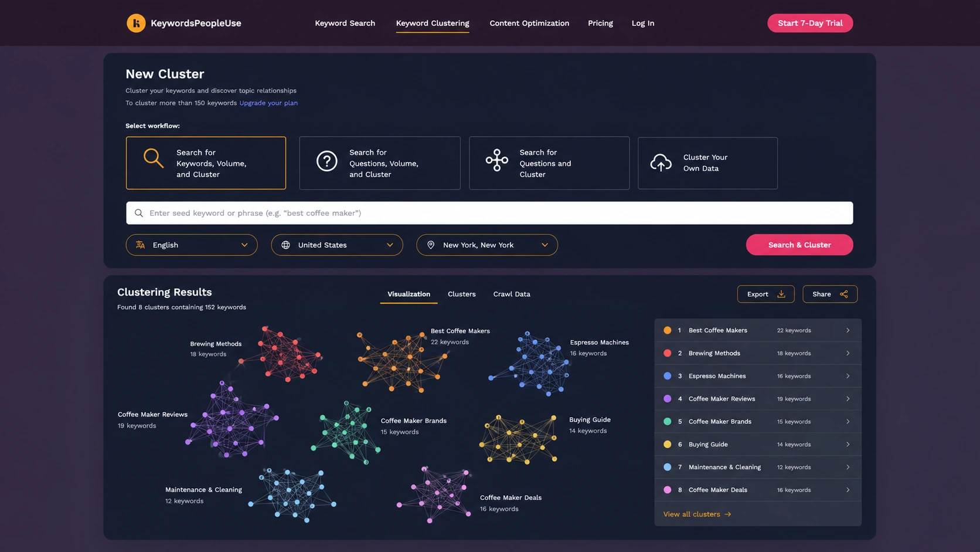The image size is (980, 552).
Task: Open Keyword Search in the top navigation
Action: point(345,23)
